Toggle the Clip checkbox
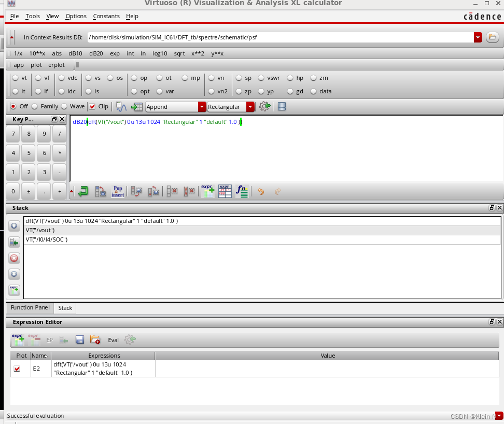Screen dimensions: 504x424 click(x=92, y=106)
